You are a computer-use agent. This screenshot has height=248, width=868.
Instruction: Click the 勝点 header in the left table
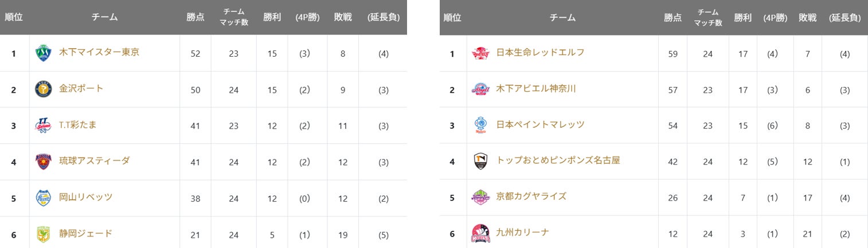195,17
